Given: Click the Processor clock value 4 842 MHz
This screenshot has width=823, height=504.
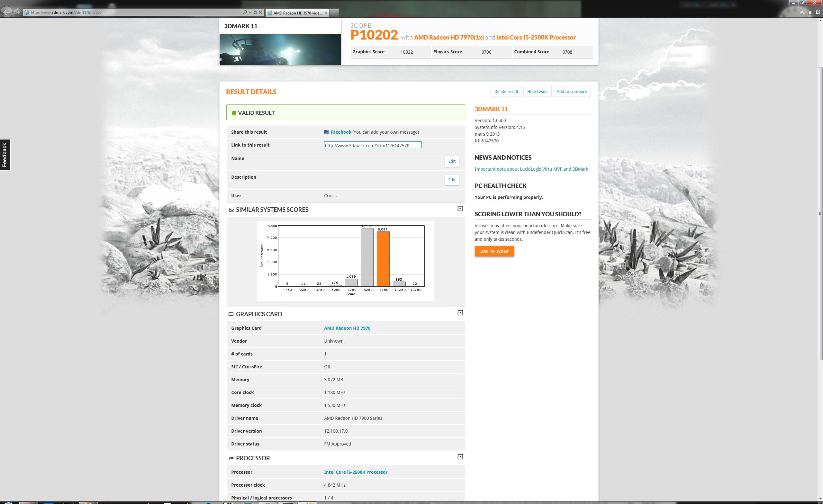Looking at the screenshot, I should (335, 485).
